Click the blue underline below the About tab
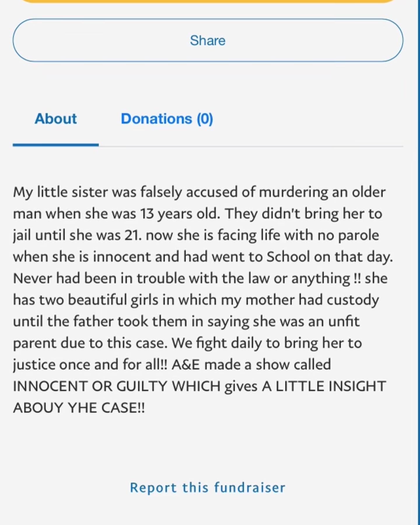 click(56, 145)
